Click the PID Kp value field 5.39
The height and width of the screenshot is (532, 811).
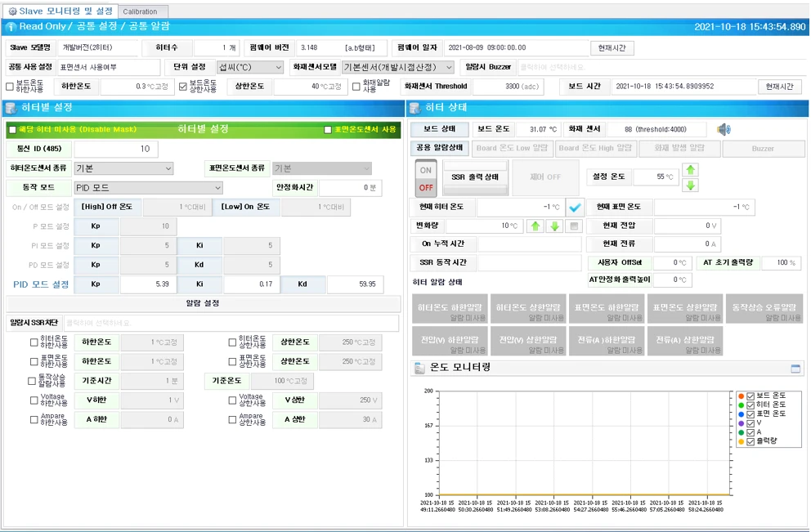click(x=149, y=284)
